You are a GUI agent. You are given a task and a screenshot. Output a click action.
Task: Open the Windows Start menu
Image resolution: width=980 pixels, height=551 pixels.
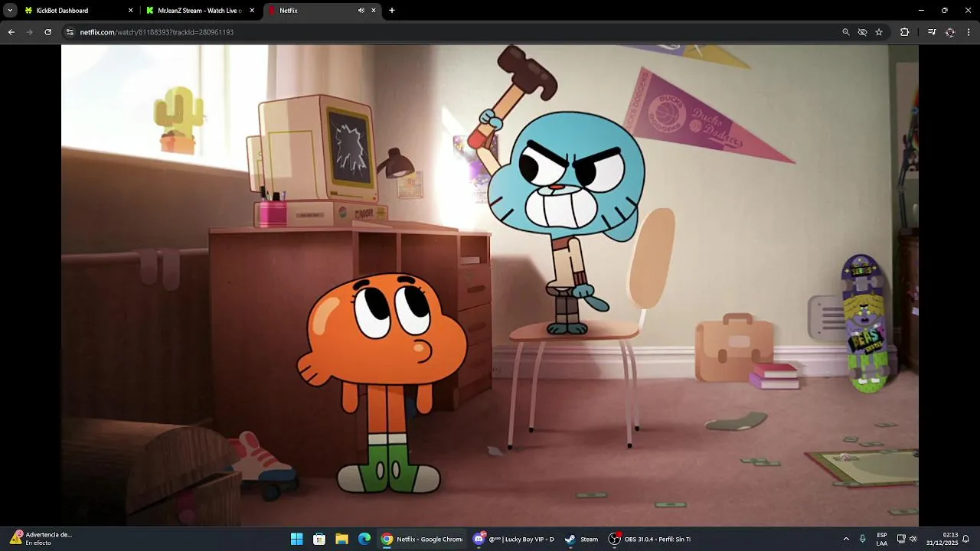click(297, 539)
